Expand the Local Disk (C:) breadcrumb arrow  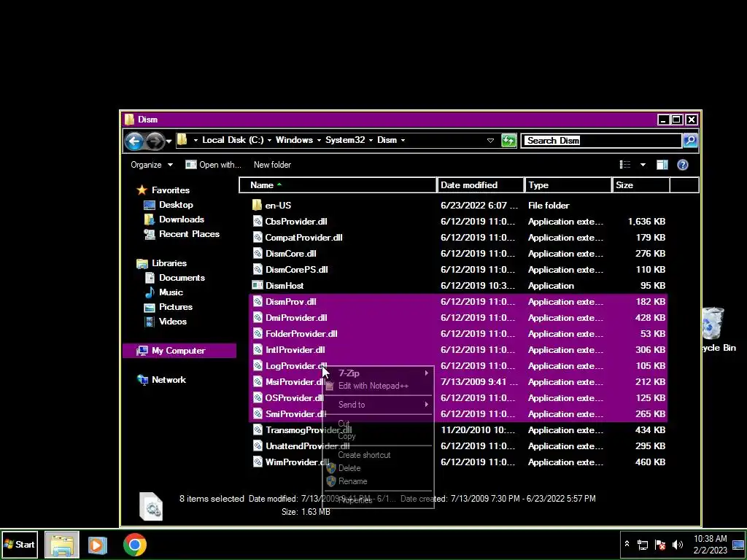click(269, 141)
